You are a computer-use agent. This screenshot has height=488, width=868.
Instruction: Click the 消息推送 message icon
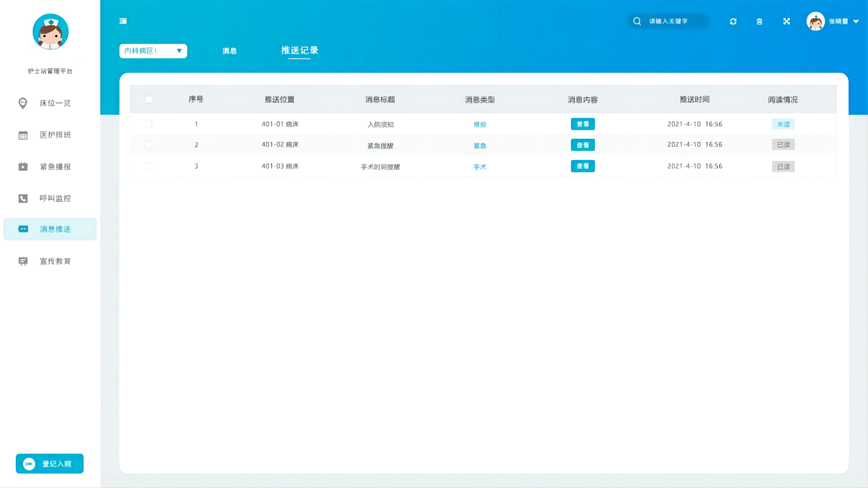(23, 229)
